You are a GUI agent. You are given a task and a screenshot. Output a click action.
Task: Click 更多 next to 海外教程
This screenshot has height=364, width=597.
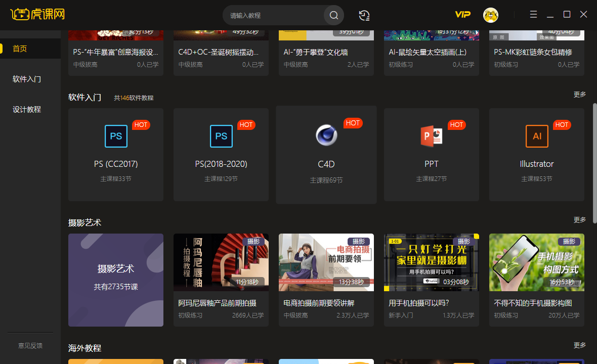pyautogui.click(x=579, y=345)
